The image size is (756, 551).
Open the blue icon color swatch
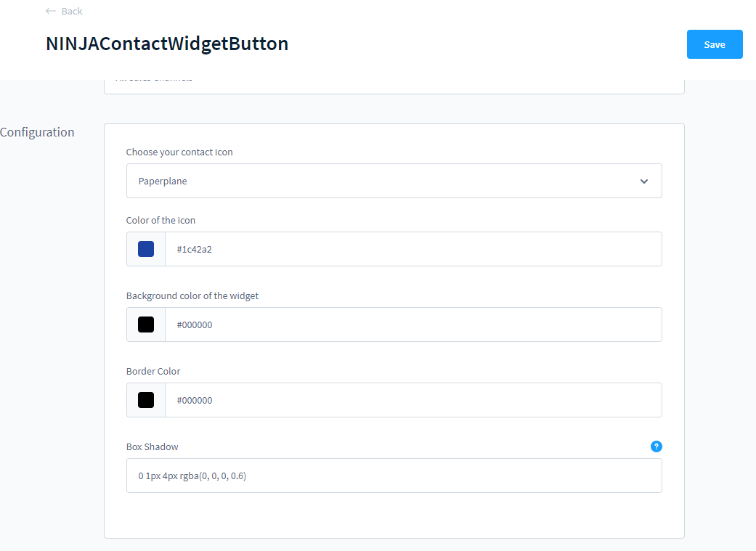click(146, 249)
